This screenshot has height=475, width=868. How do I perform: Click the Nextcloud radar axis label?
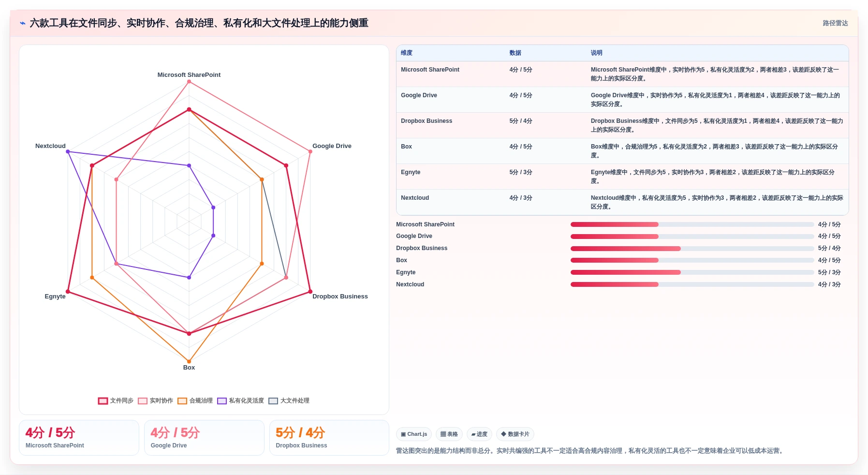[x=50, y=146]
